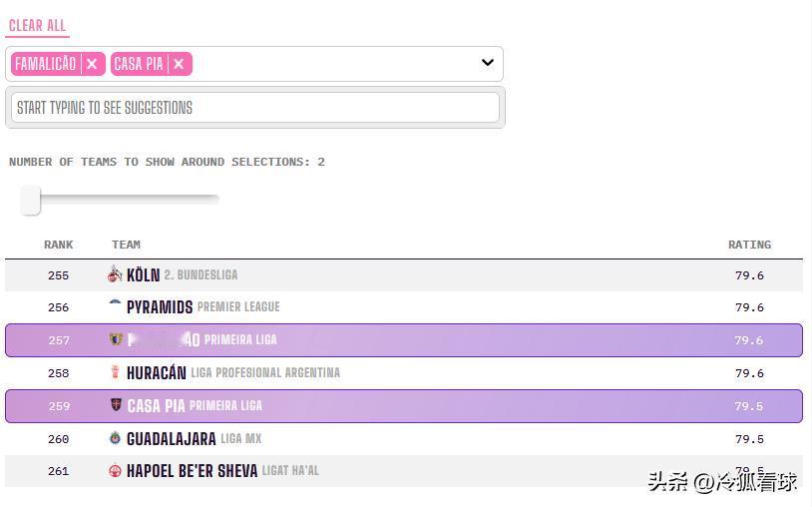Remove the Famalicão tag with its X

coord(92,64)
